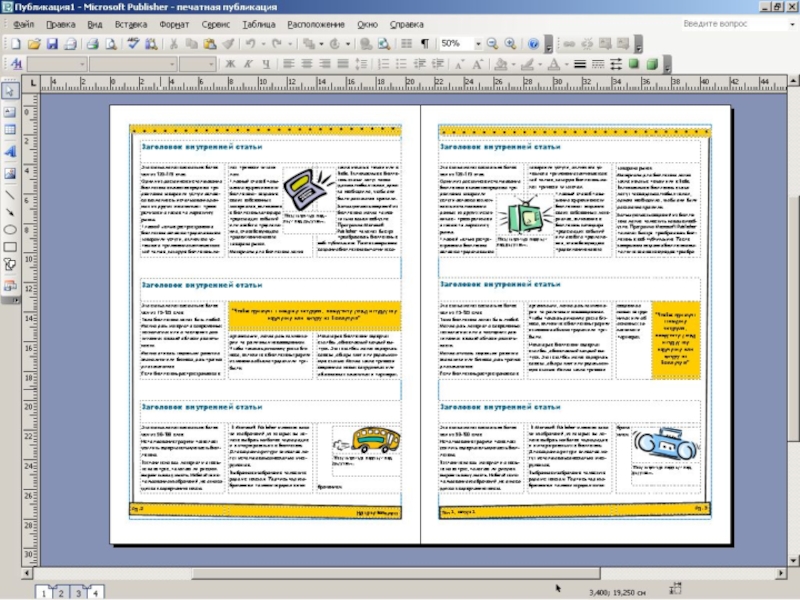Center align text
Image resolution: width=800 pixels, height=600 pixels.
coord(307,64)
